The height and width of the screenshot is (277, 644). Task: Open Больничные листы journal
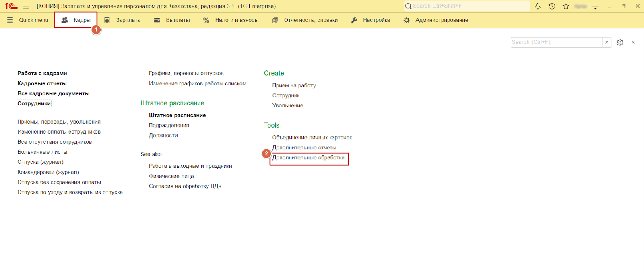point(42,152)
